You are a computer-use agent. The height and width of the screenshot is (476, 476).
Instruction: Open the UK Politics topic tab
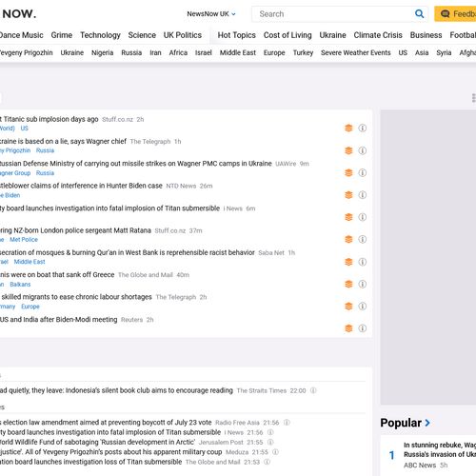click(183, 35)
